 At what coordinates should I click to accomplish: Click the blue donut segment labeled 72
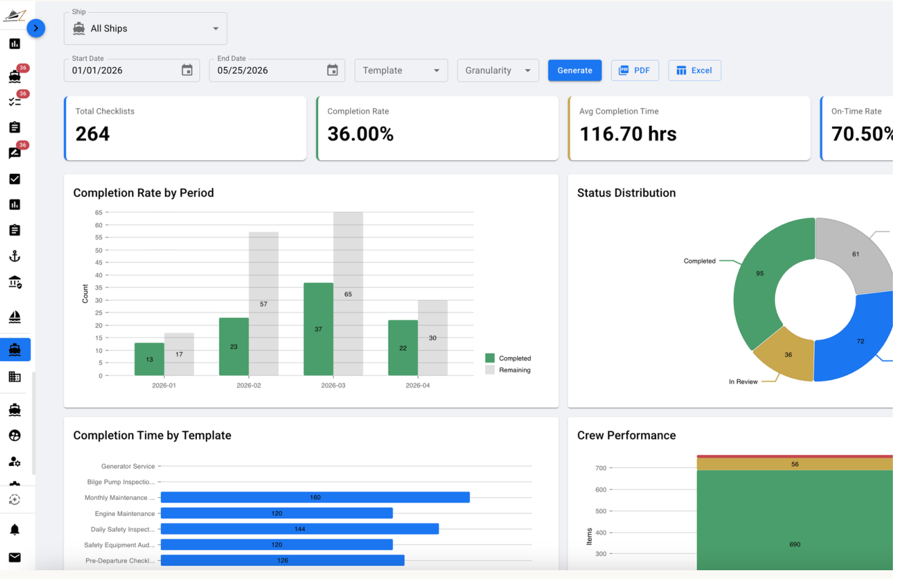[x=860, y=341]
